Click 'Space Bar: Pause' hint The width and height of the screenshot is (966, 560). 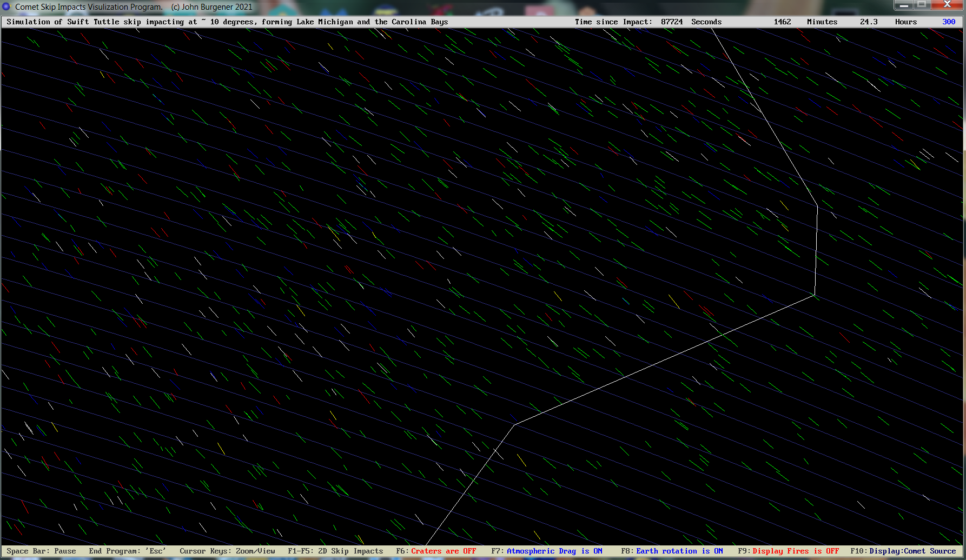tap(41, 551)
